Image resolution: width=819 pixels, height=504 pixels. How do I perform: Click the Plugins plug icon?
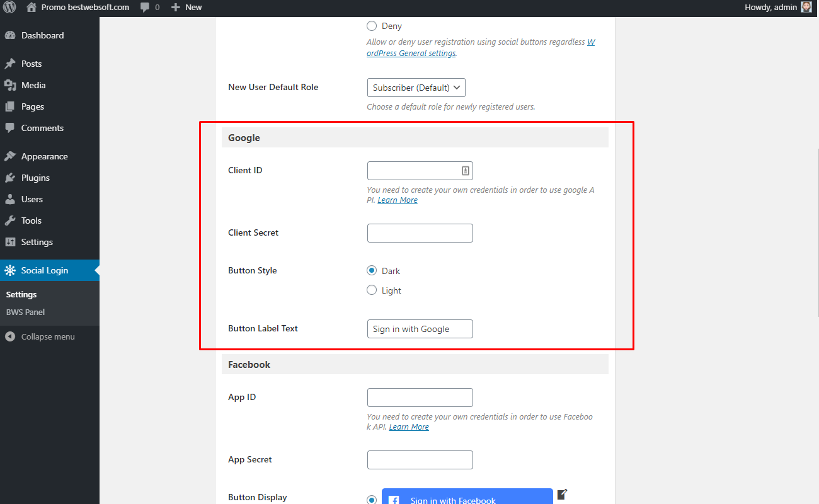coord(10,178)
